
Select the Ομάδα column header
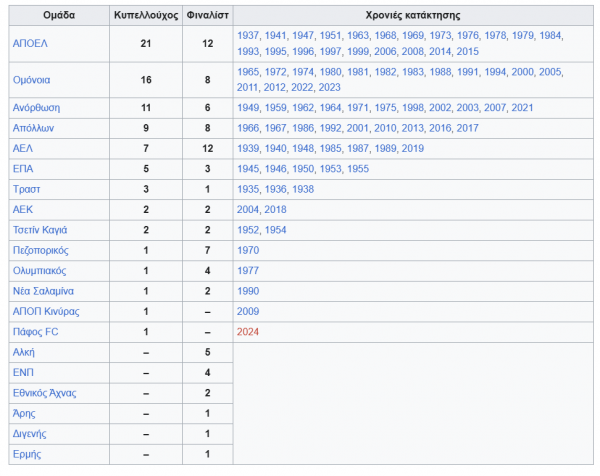(x=59, y=15)
